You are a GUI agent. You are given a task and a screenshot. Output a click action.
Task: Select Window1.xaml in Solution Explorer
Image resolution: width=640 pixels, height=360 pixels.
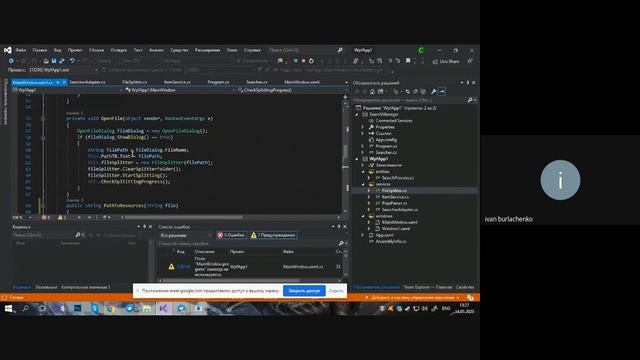396,229
